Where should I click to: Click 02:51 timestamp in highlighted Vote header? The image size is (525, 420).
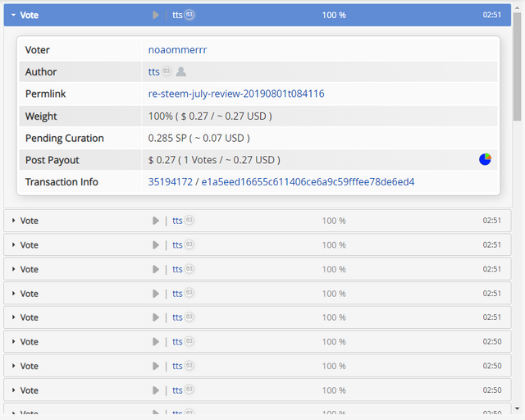492,15
